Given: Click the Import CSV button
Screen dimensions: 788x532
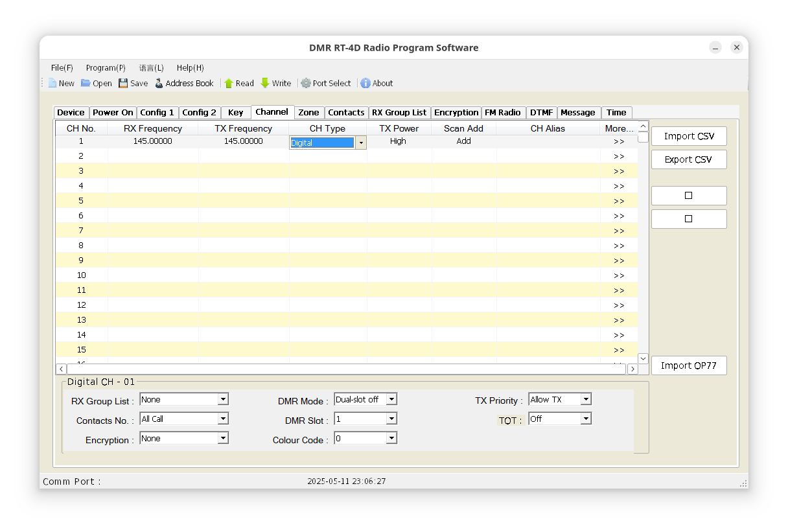Looking at the screenshot, I should (x=689, y=136).
